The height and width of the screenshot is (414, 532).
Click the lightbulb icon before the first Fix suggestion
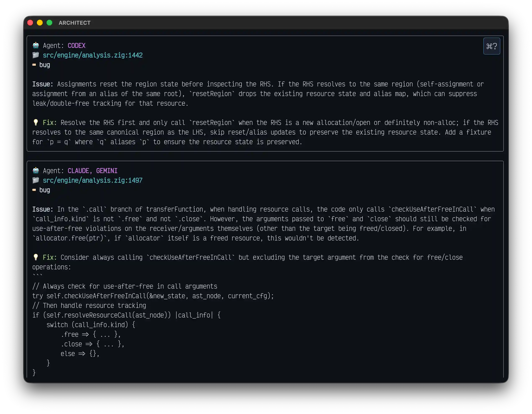click(36, 122)
